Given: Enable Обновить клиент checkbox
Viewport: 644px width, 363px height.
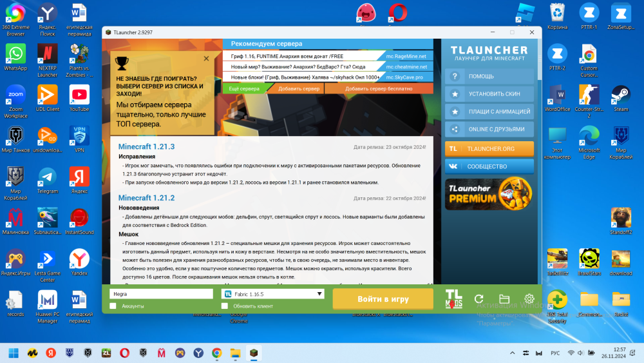Looking at the screenshot, I should point(225,306).
